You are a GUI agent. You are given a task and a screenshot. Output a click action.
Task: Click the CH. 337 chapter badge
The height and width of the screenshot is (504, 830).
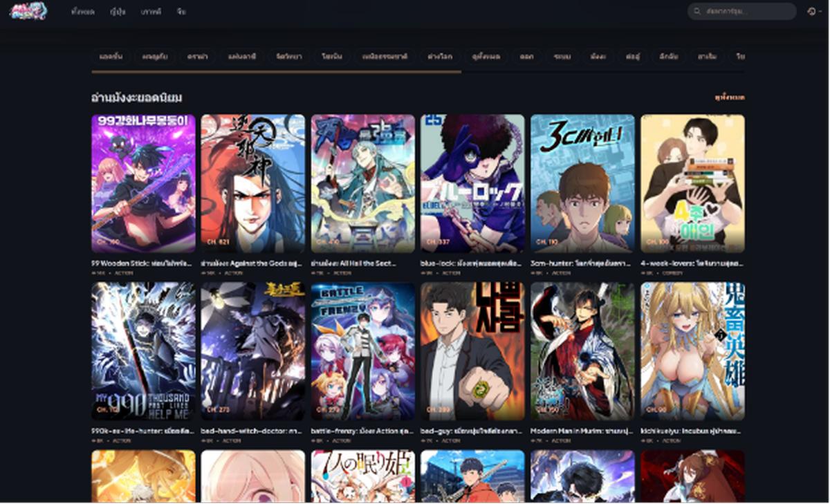click(x=438, y=243)
